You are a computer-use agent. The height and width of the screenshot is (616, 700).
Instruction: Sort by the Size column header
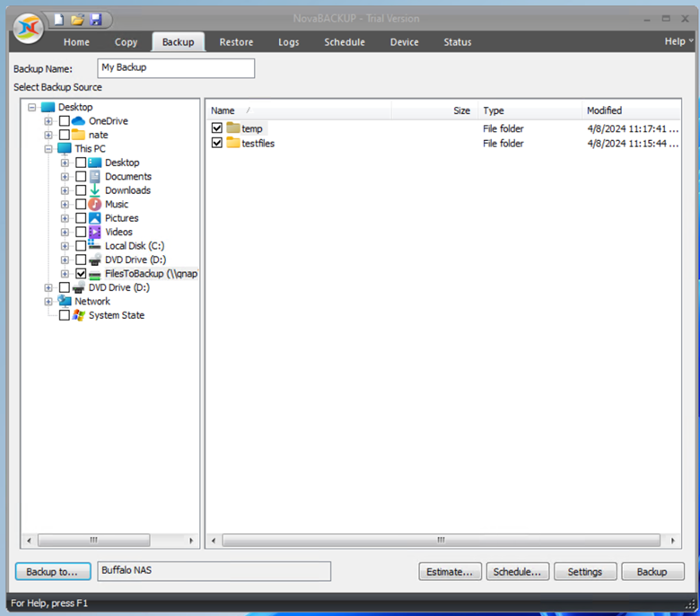434,110
